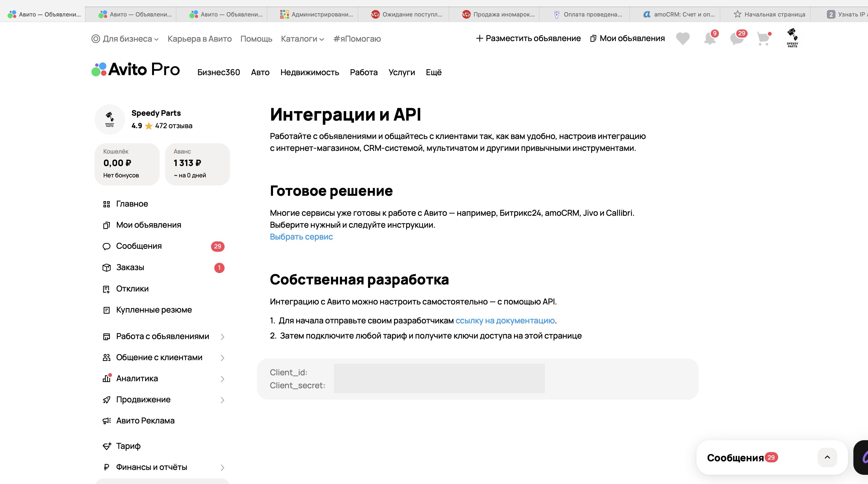Open the #яПомогаю link
Viewport: 868px width, 484px height.
click(x=357, y=39)
